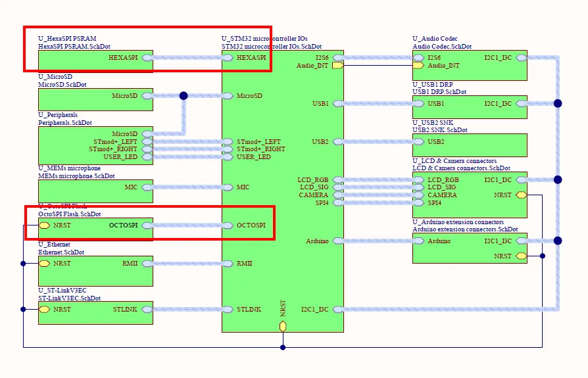Select I2C1_I3C port arrow on Arduino extension sheet
Screen dimensions: 588x378
[x=522, y=241]
